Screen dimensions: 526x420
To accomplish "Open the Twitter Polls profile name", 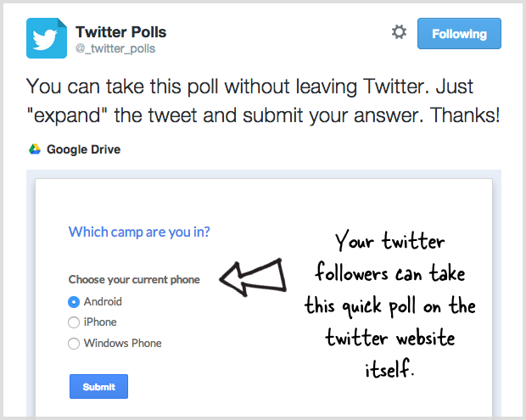I will 120,32.
